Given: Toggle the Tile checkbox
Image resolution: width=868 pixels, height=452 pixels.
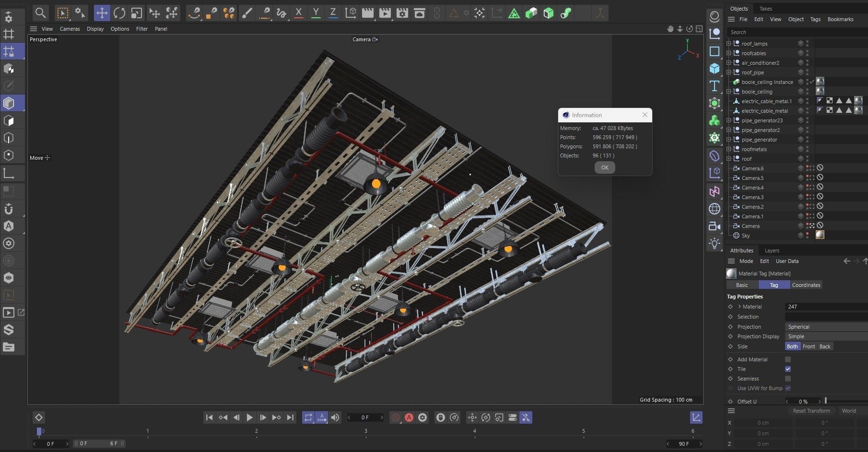Looking at the screenshot, I should 788,369.
